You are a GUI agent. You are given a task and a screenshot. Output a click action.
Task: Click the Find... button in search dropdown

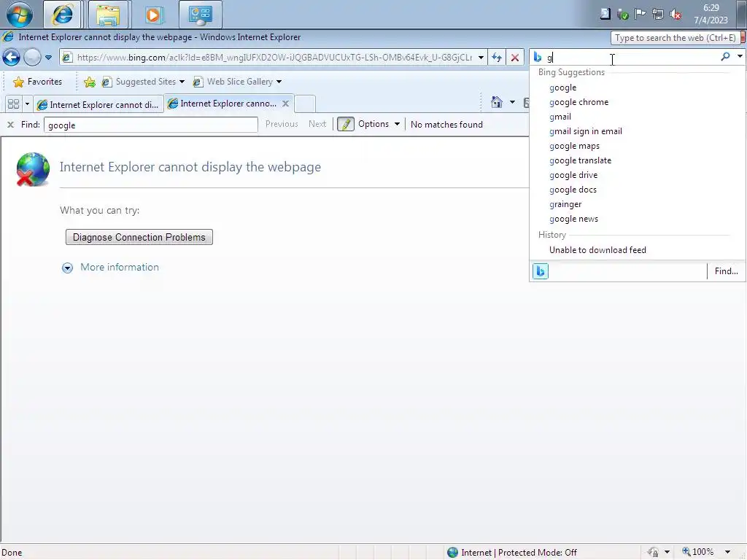point(726,271)
